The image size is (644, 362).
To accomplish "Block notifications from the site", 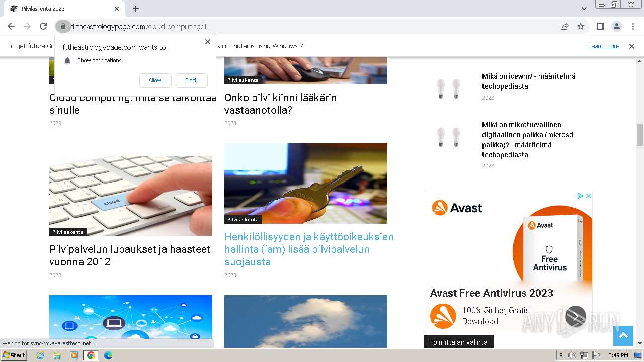I will 192,80.
